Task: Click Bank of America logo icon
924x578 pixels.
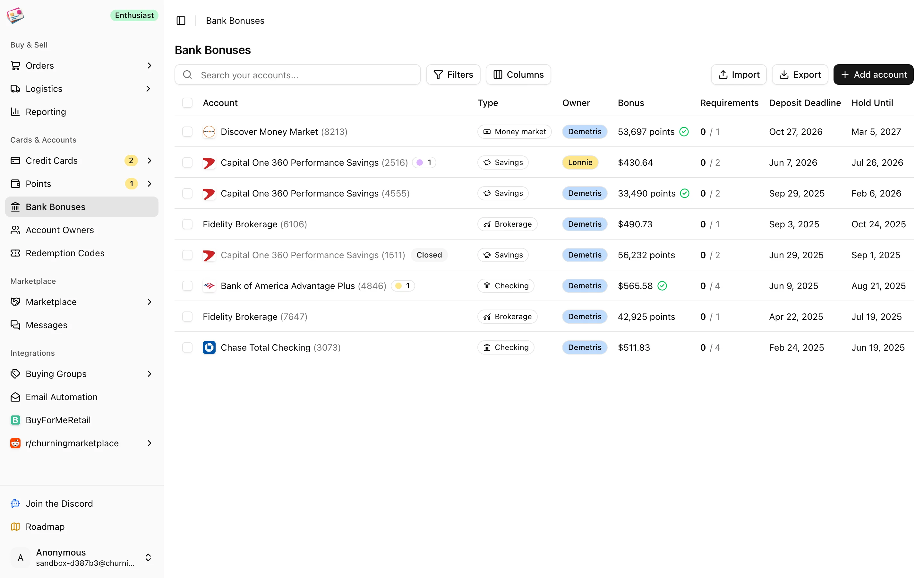Action: (x=209, y=285)
